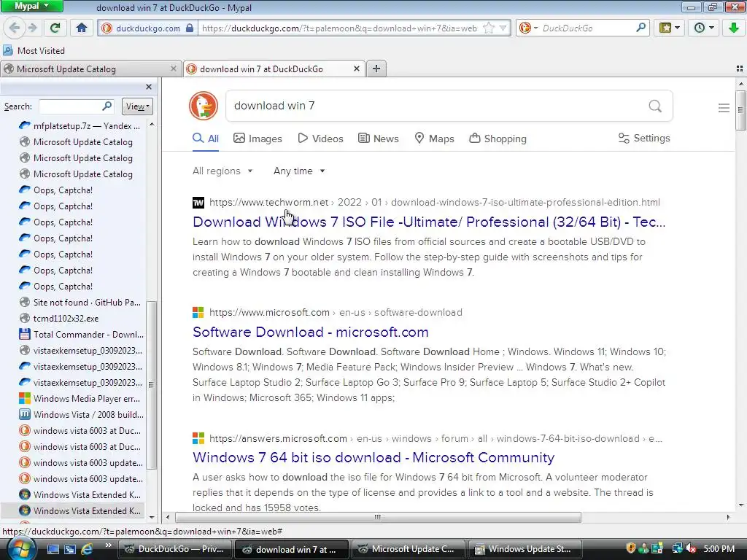Screen dimensions: 747x560
Task: Open the History clock button
Action: pos(703,28)
